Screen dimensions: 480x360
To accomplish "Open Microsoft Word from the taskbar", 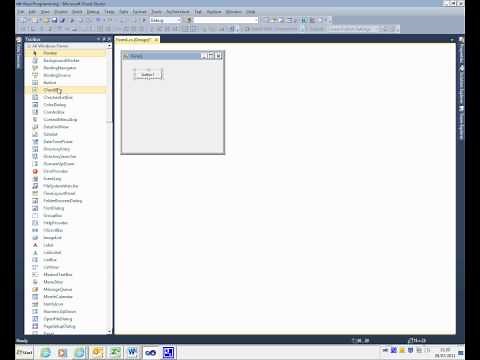I will coord(133,352).
